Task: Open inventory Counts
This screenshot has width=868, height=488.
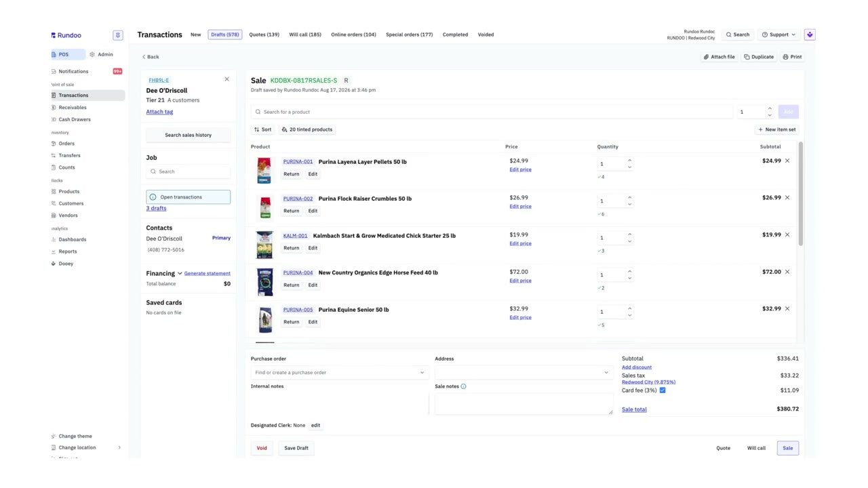Action: point(66,167)
